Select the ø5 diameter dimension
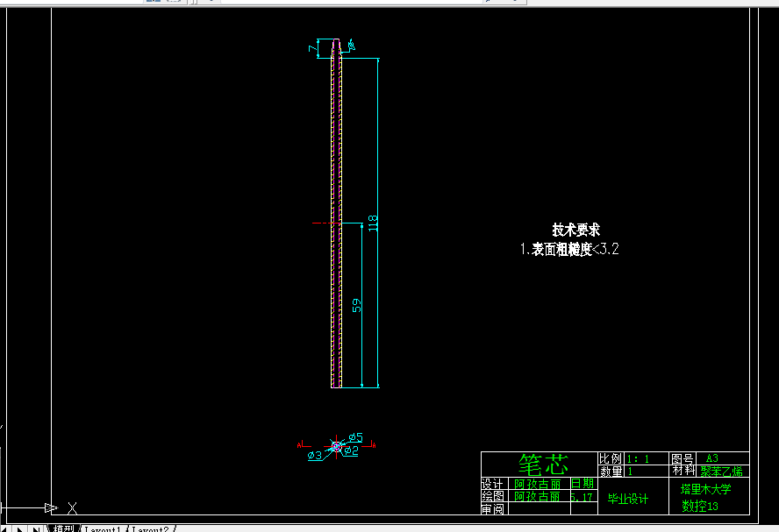 pos(355,437)
